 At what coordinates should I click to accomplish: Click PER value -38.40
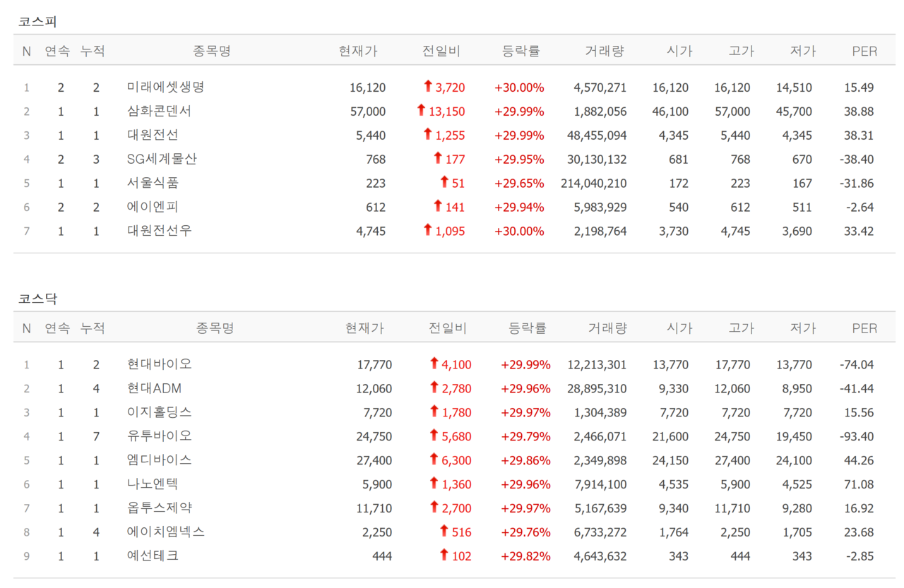[856, 160]
